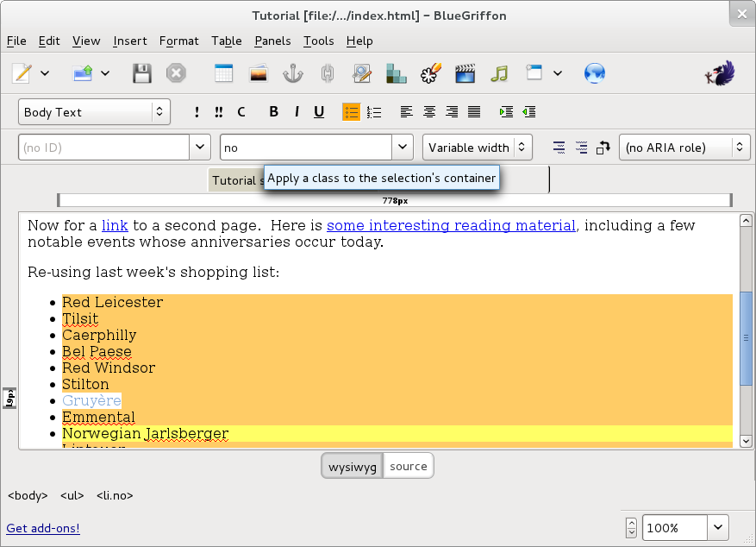
Task: Switch to source view
Action: tap(408, 466)
